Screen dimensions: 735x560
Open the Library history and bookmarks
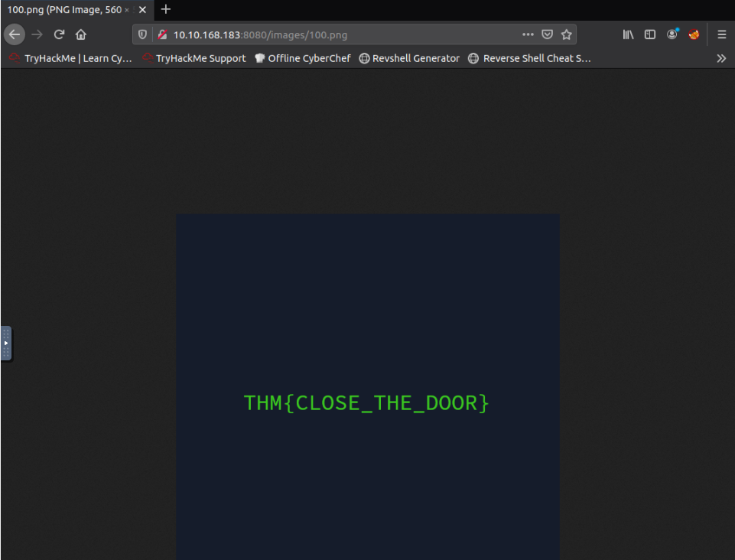(628, 34)
